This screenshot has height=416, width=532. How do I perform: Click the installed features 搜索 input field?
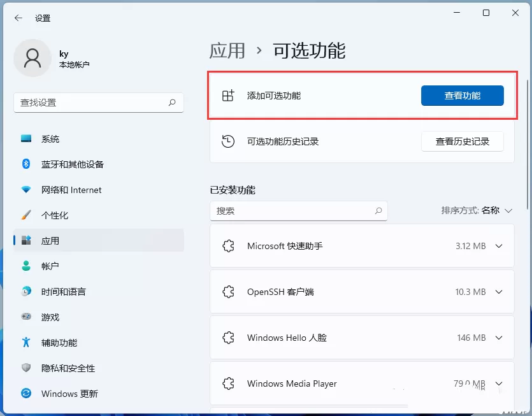tap(299, 211)
